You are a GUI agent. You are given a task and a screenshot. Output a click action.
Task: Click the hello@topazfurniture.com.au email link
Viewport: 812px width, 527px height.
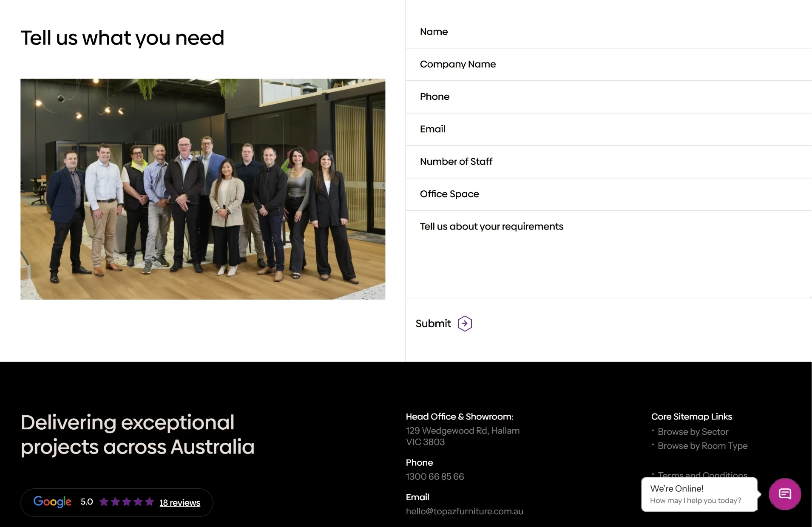click(x=465, y=511)
